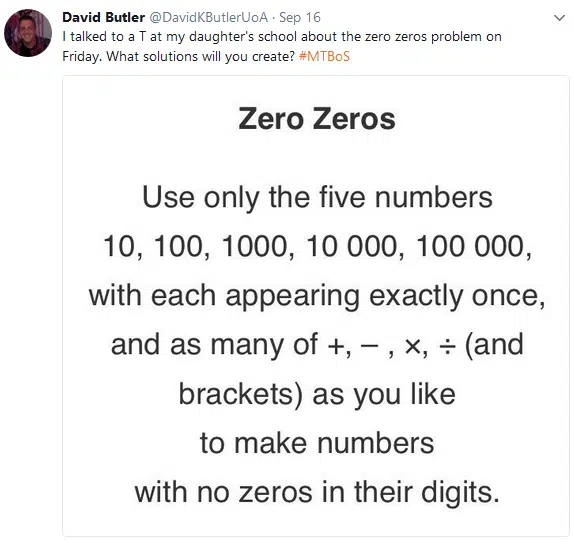Click the line 'with no zeros in their digits.'
Viewport: 574px width, 546px height.
317,493
